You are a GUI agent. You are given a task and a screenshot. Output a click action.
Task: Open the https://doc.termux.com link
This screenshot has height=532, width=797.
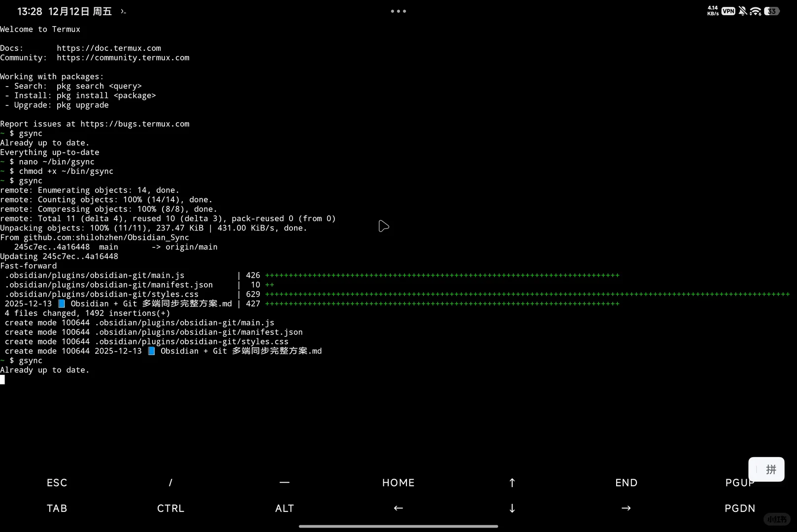(x=109, y=48)
